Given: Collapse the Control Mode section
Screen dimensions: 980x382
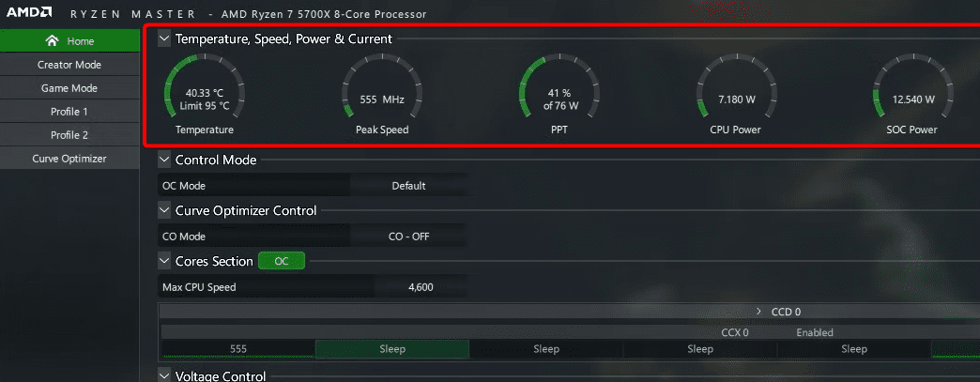Looking at the screenshot, I should pos(164,160).
